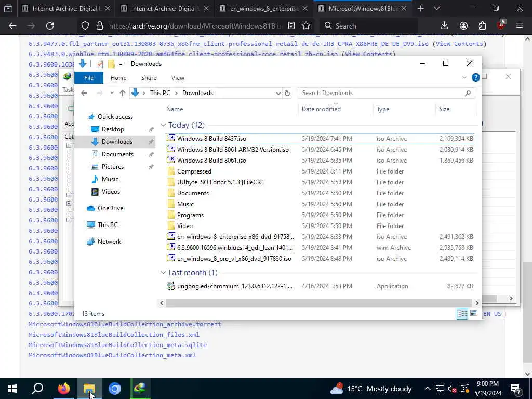Expand the Explorer ribbon chevron
Image resolution: width=532 pixels, height=399 pixels.
click(x=464, y=78)
